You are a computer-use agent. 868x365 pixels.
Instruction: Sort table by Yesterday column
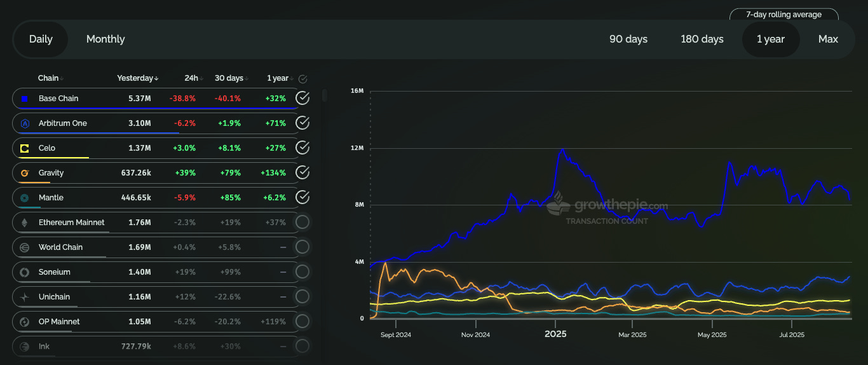coord(138,78)
